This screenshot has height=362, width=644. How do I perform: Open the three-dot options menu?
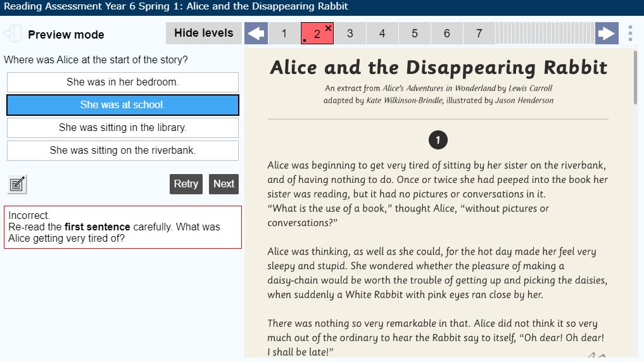pos(630,34)
